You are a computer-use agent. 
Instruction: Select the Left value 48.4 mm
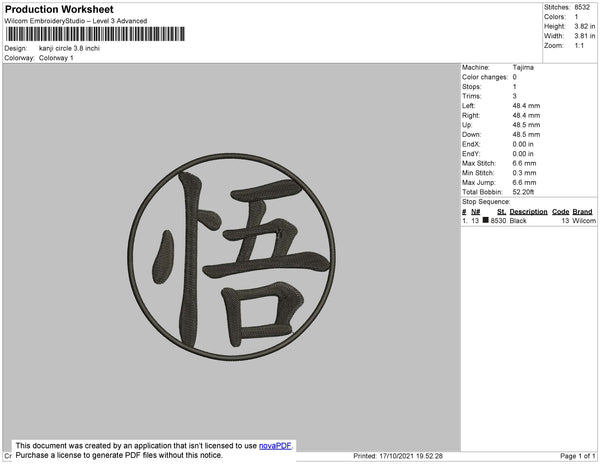pyautogui.click(x=526, y=106)
